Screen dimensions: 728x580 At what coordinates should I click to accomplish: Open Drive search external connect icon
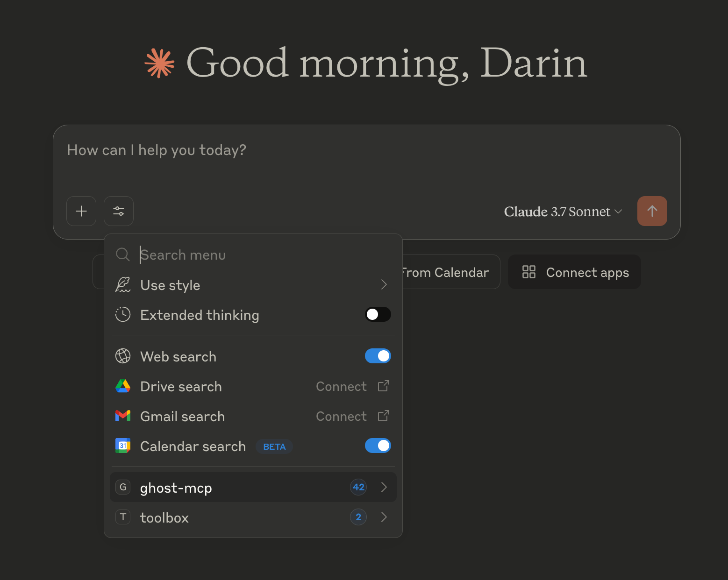click(383, 386)
